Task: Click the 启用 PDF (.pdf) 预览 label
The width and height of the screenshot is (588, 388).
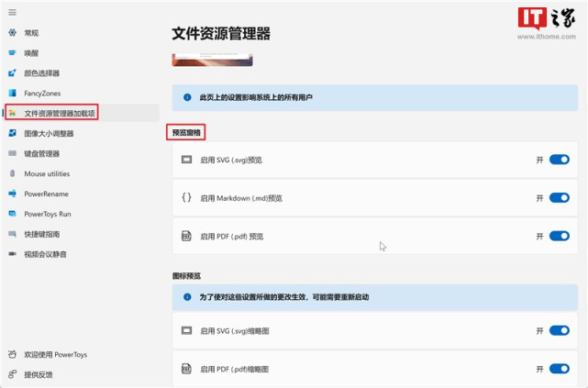Action: (232, 236)
